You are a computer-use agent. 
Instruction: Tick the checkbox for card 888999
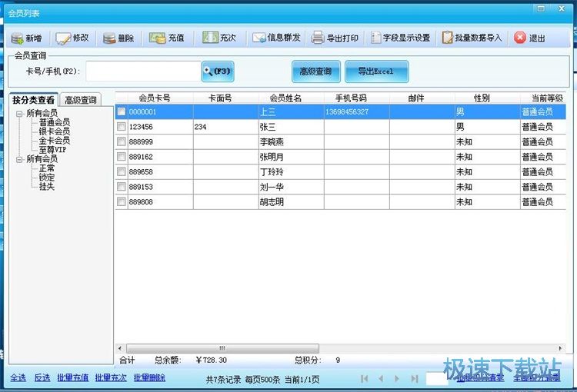point(122,141)
